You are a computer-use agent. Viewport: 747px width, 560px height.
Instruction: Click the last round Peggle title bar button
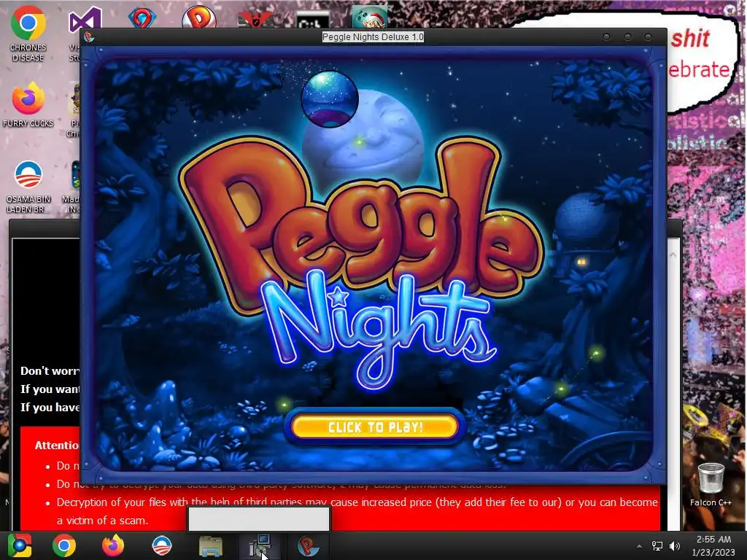648,37
